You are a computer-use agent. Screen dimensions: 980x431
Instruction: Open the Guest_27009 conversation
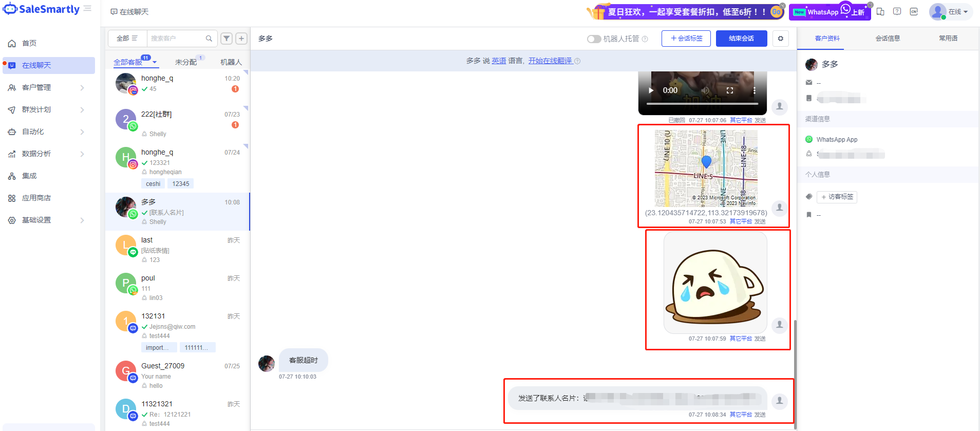(x=178, y=376)
